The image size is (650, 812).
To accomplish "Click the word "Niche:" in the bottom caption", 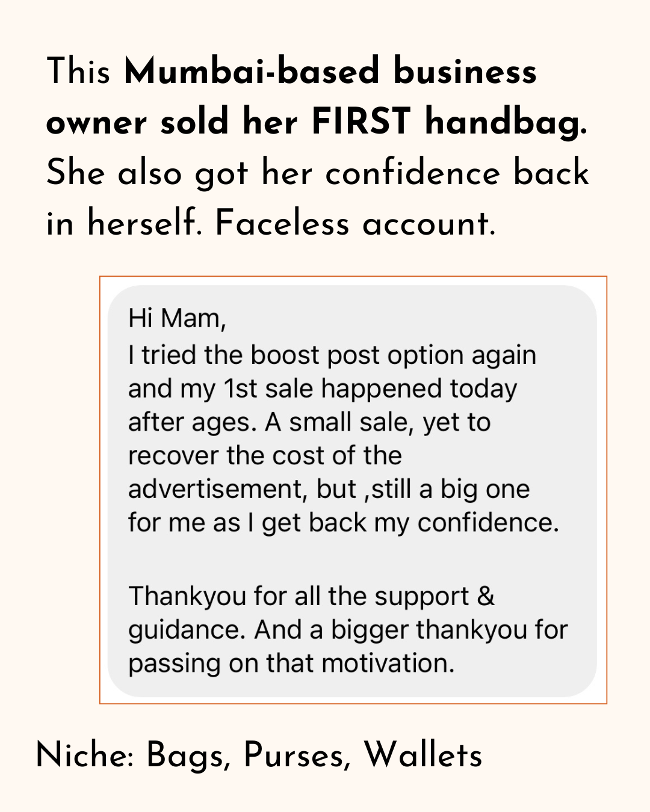I will tap(85, 755).
